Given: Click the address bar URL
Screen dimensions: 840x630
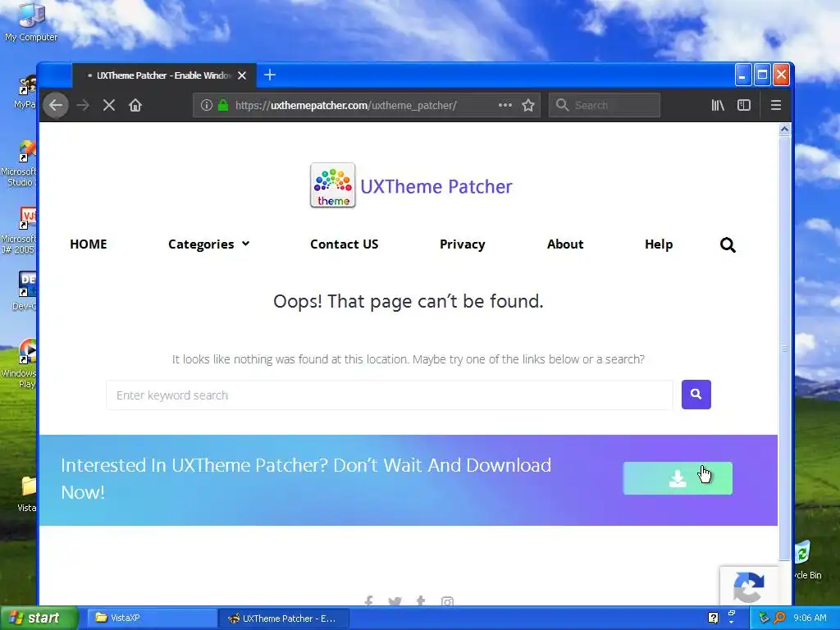Looking at the screenshot, I should point(346,105).
